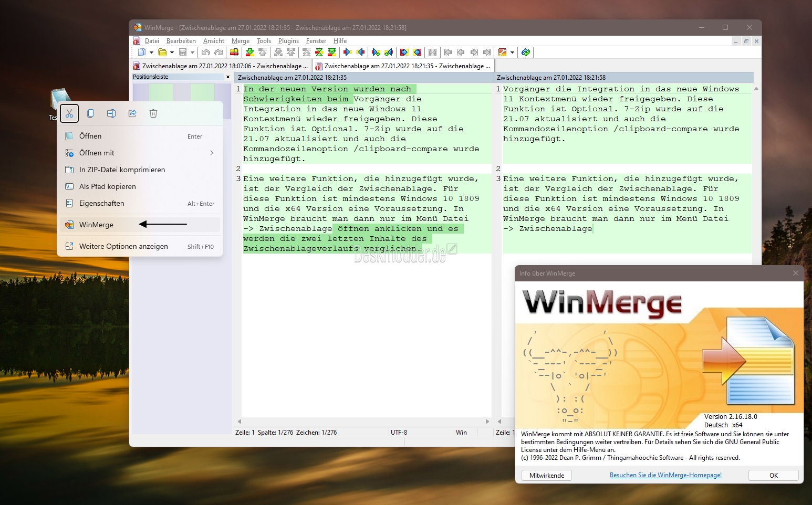
Task: Click the Win line-ending status entry
Action: 461,433
